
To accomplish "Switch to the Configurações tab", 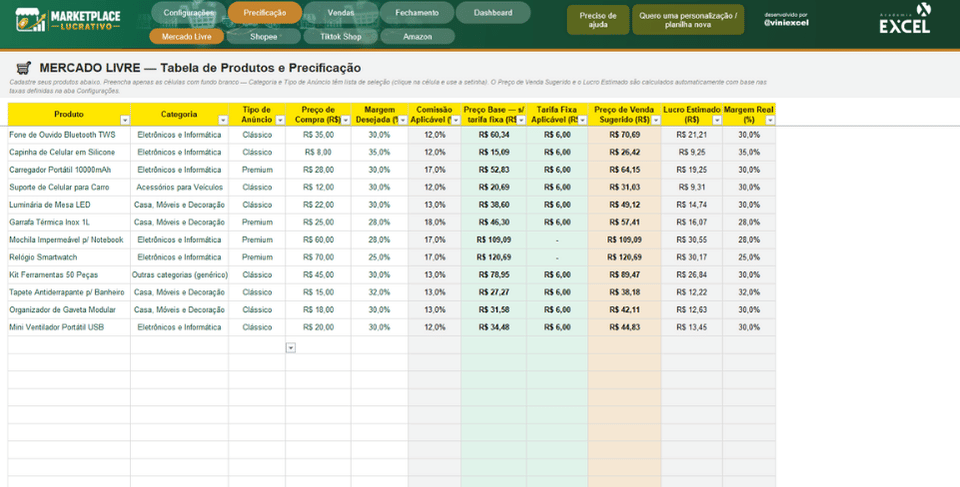I will 189,13.
